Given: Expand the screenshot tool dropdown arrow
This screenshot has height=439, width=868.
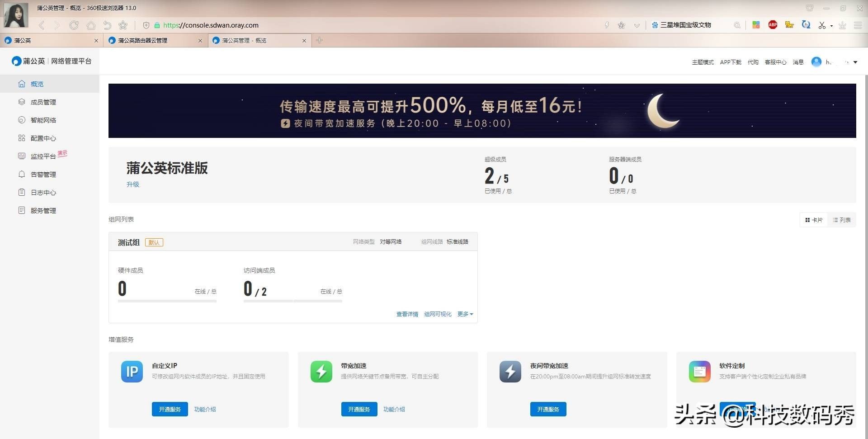Looking at the screenshot, I should pyautogui.click(x=831, y=26).
